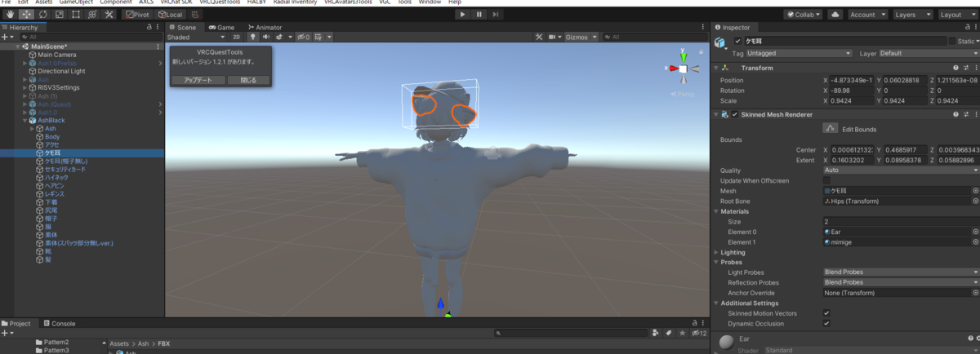Open the Layer Default dropdown
This screenshot has width=980, height=354.
(929, 53)
